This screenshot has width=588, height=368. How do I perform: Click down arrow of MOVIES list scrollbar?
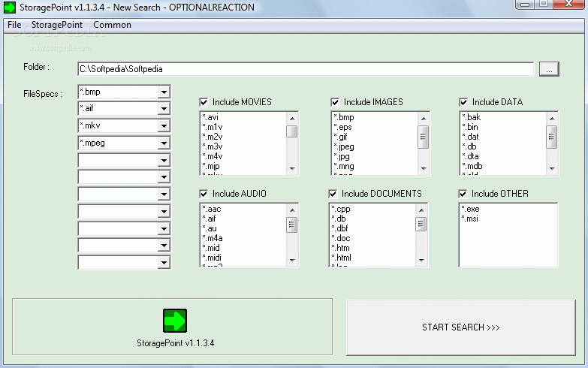[x=292, y=169]
